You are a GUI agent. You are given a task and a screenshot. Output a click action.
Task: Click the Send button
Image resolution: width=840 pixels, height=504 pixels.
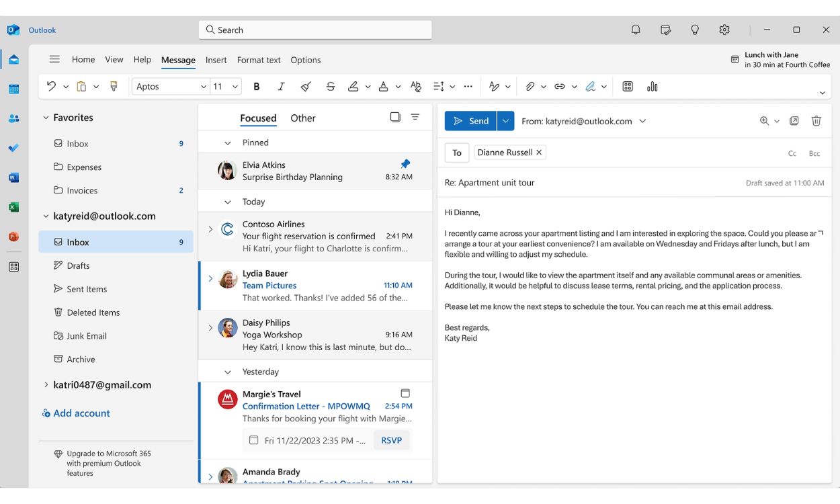[470, 121]
